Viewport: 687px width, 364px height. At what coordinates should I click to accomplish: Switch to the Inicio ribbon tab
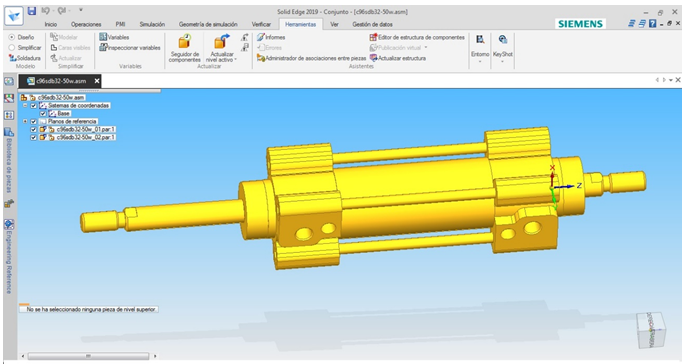pyautogui.click(x=50, y=25)
